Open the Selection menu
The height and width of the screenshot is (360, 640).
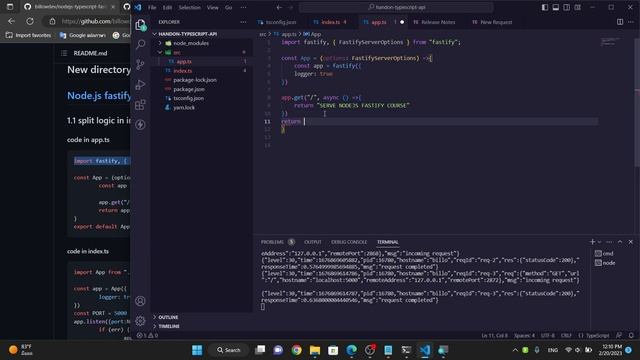coord(189,7)
